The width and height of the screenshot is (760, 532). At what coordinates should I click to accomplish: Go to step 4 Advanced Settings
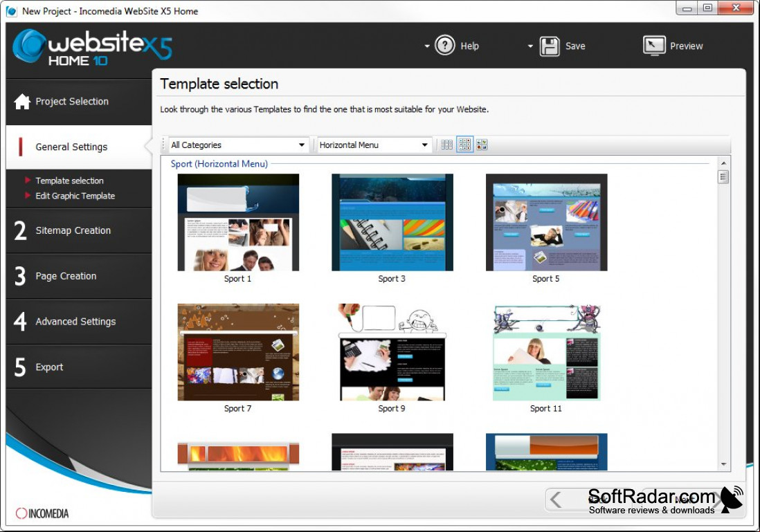[x=79, y=322]
